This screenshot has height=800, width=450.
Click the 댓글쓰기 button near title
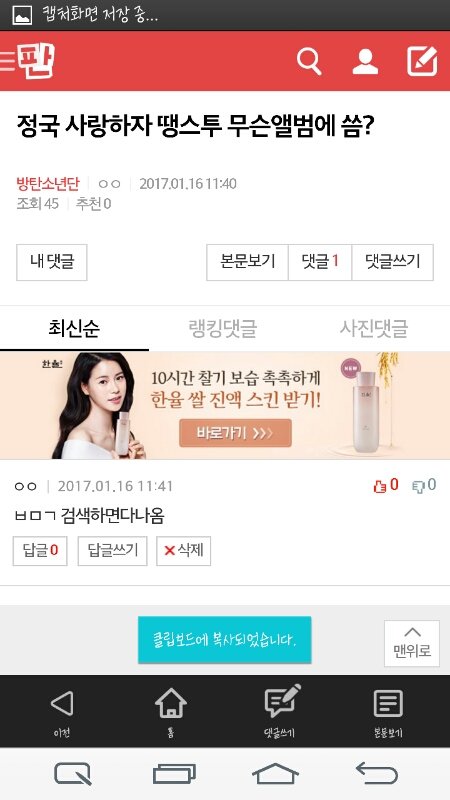pyautogui.click(x=392, y=262)
